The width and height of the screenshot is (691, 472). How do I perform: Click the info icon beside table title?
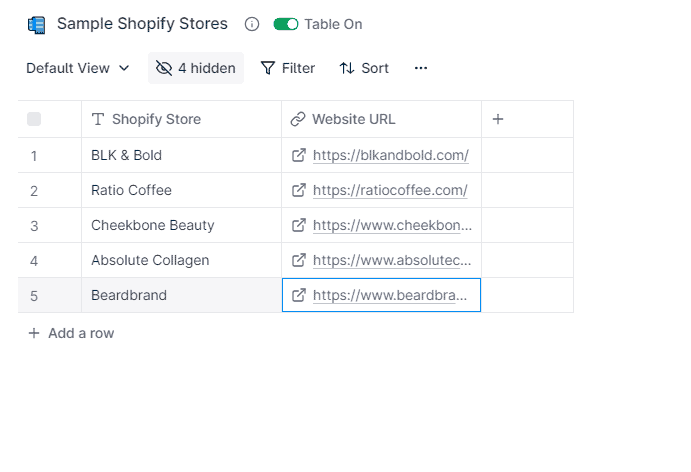coord(252,24)
